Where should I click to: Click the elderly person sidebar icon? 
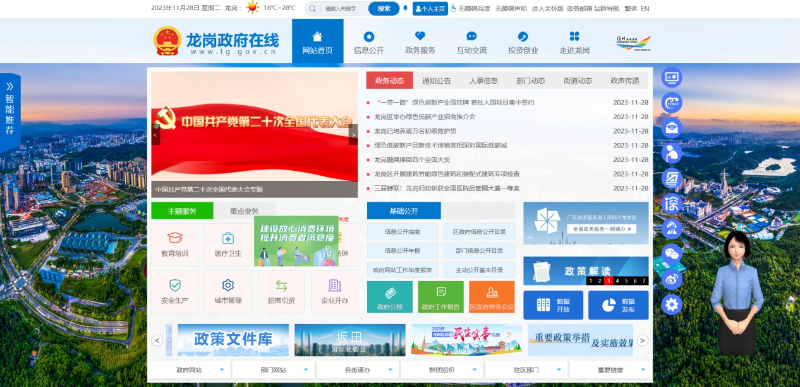pyautogui.click(x=671, y=153)
